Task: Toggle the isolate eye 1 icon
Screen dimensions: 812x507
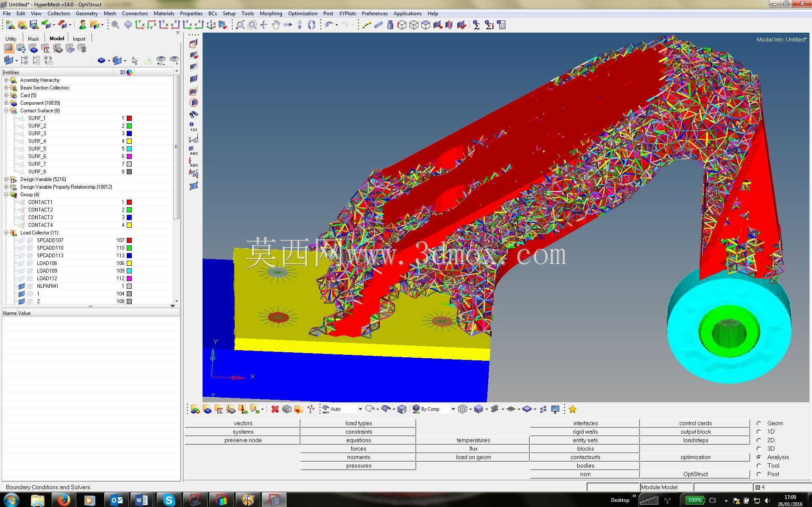Action: [x=174, y=61]
